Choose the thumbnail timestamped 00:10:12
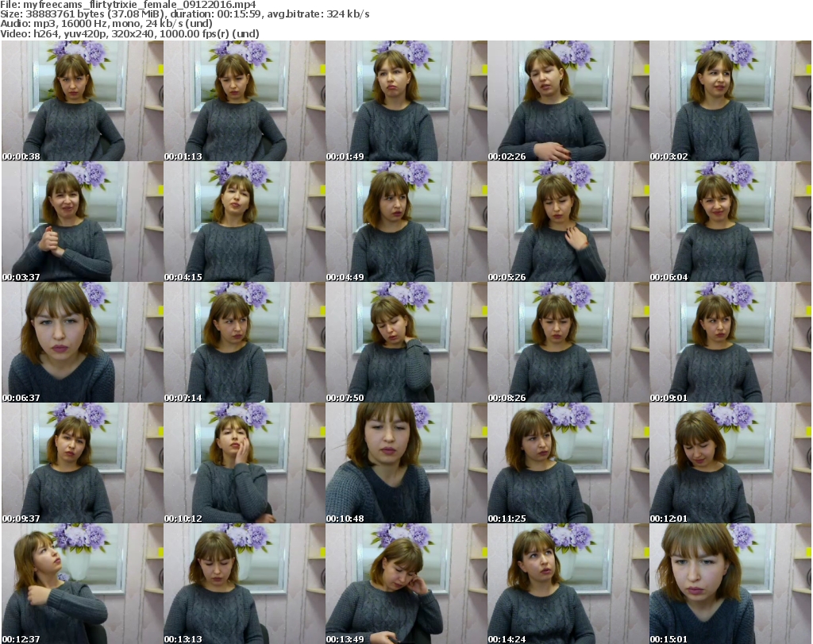This screenshot has height=644, width=813. [245, 463]
